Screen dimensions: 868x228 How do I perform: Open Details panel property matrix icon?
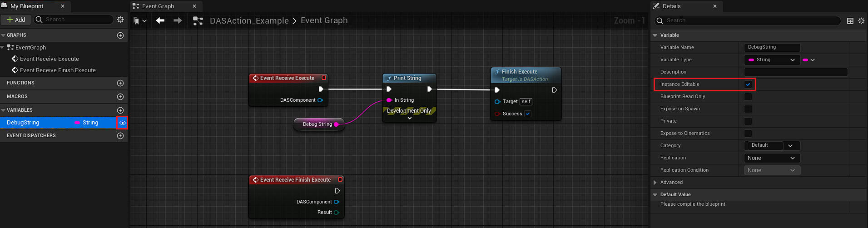pos(850,21)
